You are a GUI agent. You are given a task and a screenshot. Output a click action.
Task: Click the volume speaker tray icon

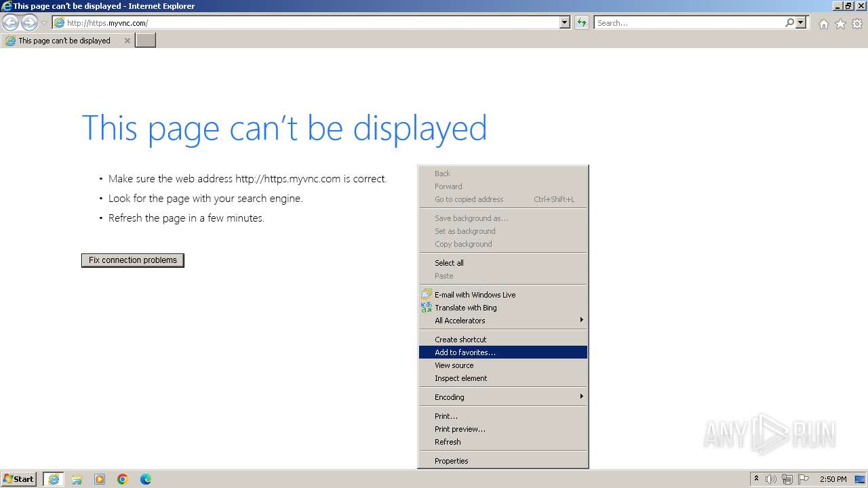771,479
